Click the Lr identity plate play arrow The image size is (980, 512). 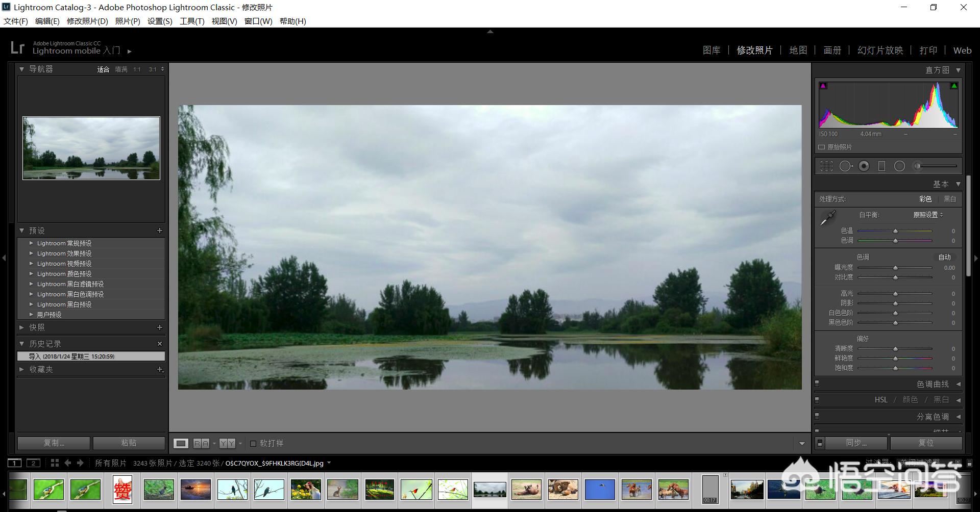(x=129, y=51)
